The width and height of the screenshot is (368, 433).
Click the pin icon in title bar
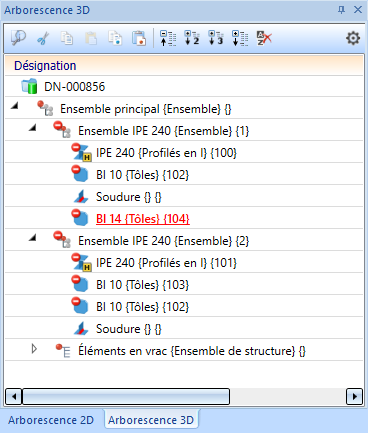pyautogui.click(x=341, y=10)
